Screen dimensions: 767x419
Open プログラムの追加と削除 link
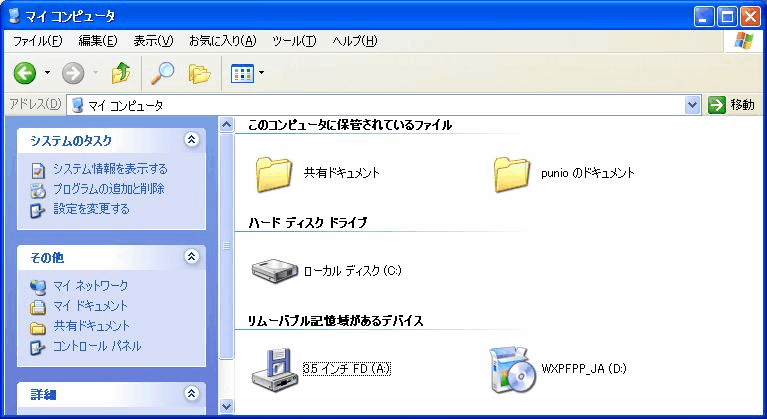pos(109,189)
